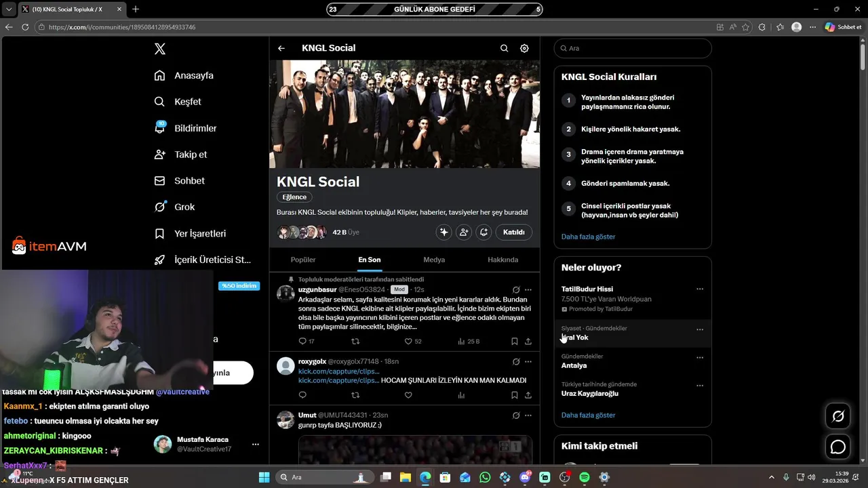This screenshot has height=488, width=868.
Task: Toggle community notifications bell icon
Action: point(484,232)
